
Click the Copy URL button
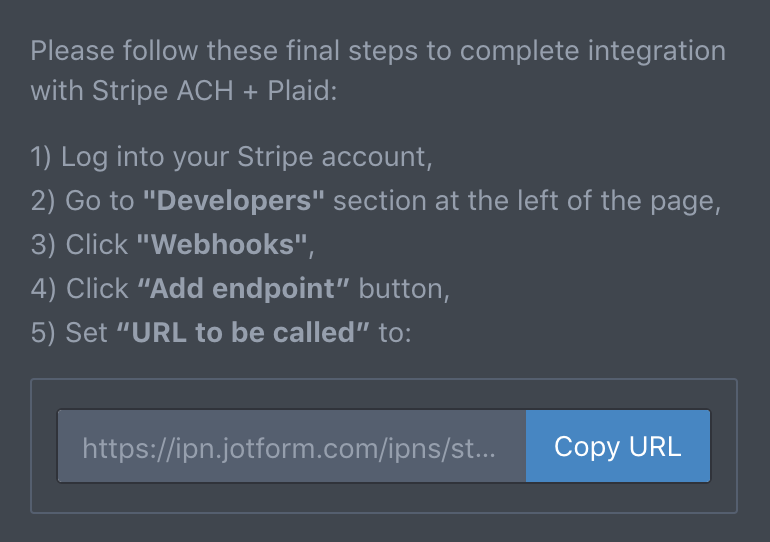[618, 446]
